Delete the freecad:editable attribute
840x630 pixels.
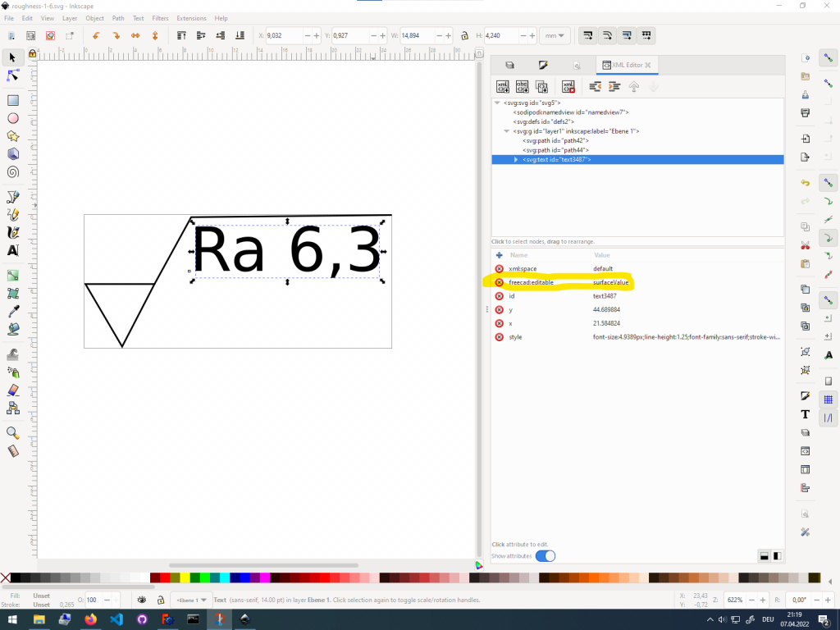[x=500, y=282]
